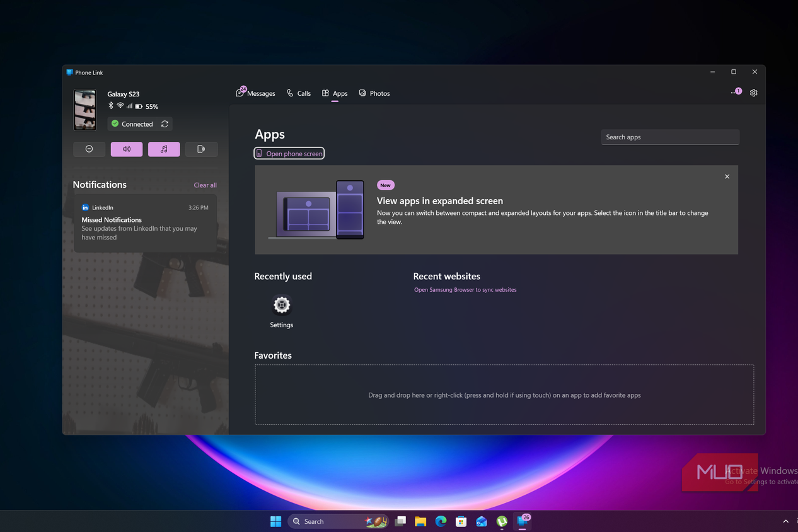Open File Explorer from the taskbar
The width and height of the screenshot is (798, 532).
pyautogui.click(x=420, y=521)
